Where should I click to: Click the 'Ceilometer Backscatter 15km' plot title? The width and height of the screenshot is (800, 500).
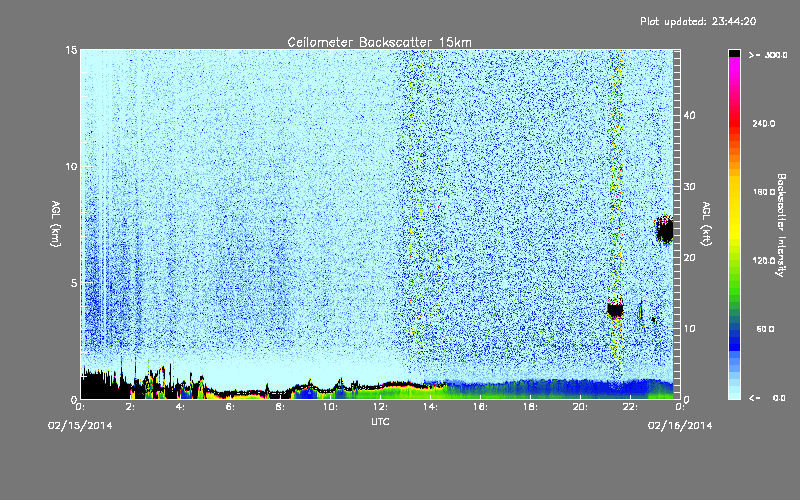[x=379, y=42]
